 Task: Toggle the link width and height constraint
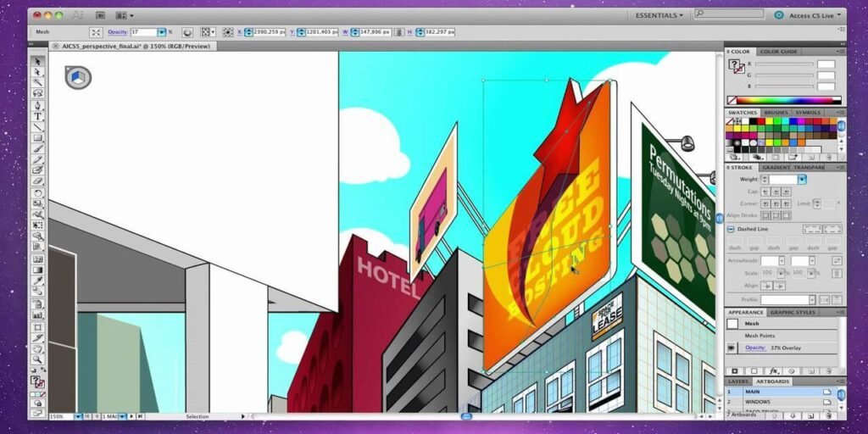(398, 33)
